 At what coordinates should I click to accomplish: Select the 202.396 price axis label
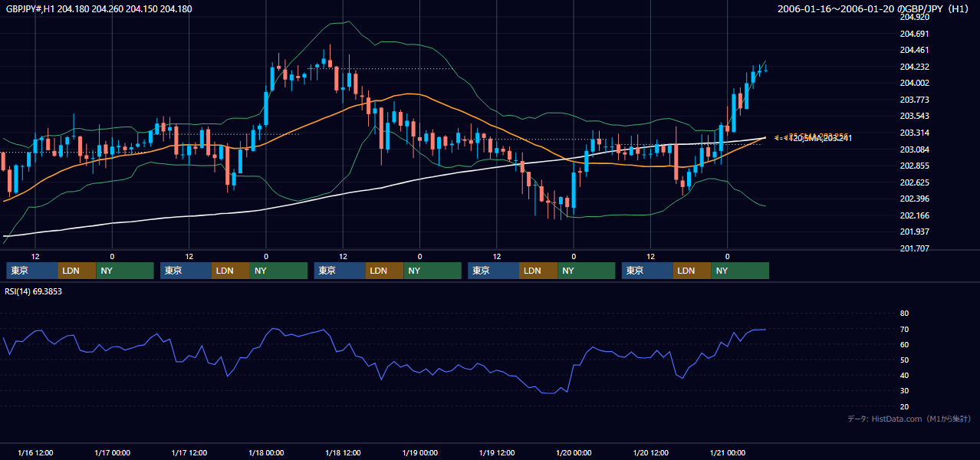coord(914,199)
